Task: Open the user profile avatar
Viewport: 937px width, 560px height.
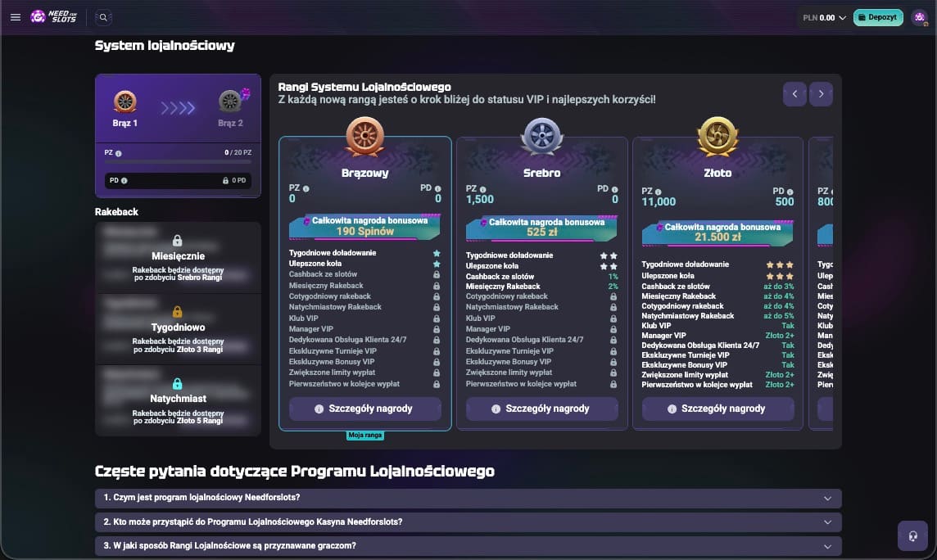Action: coord(919,17)
